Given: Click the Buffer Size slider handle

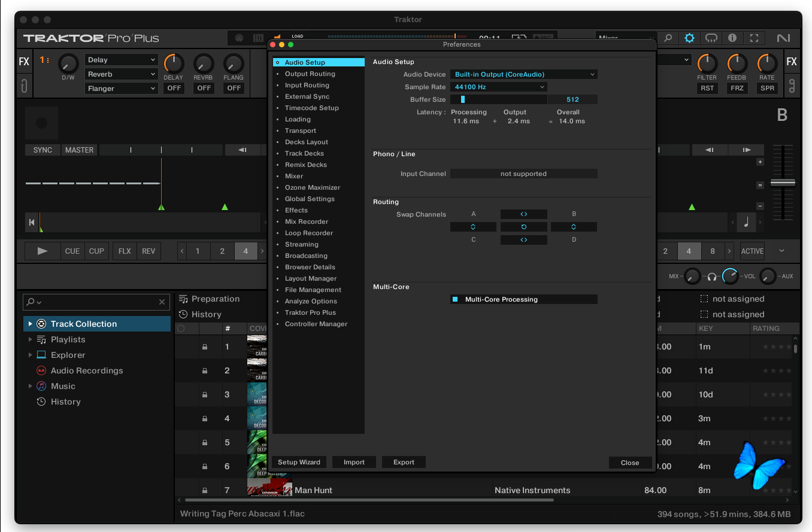Looking at the screenshot, I should pos(463,99).
